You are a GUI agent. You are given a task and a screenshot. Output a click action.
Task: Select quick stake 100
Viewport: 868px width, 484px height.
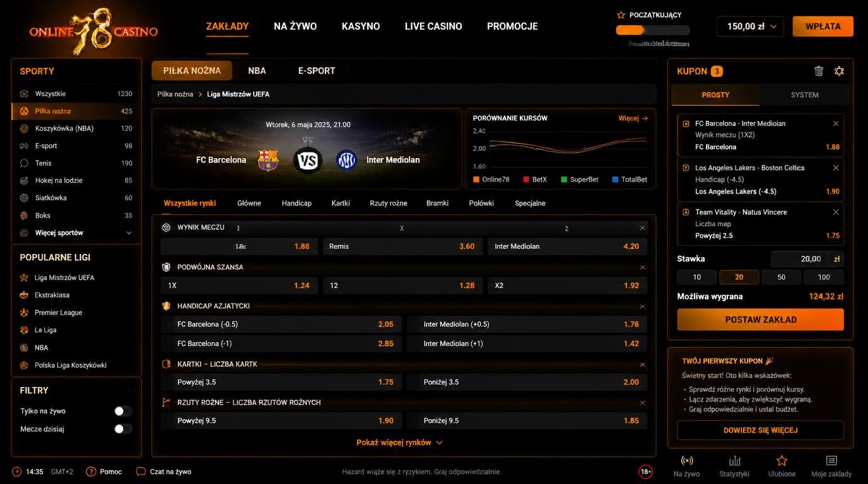point(824,277)
